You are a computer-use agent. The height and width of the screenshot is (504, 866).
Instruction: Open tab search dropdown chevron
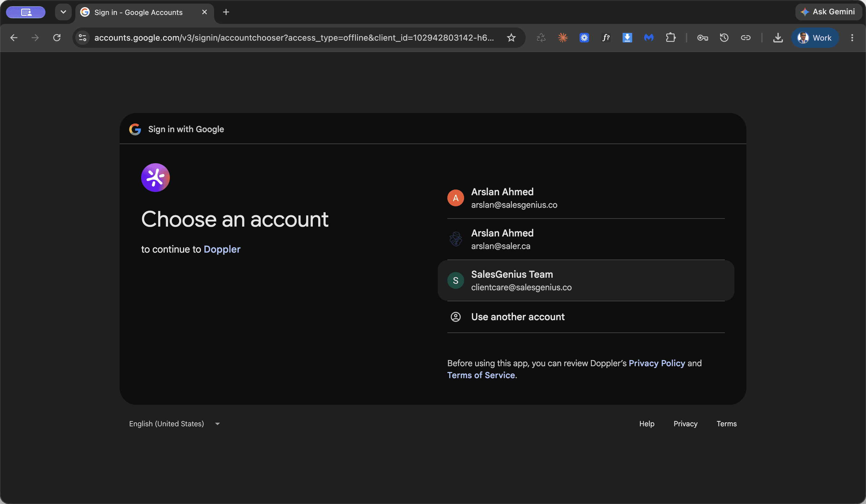point(63,12)
